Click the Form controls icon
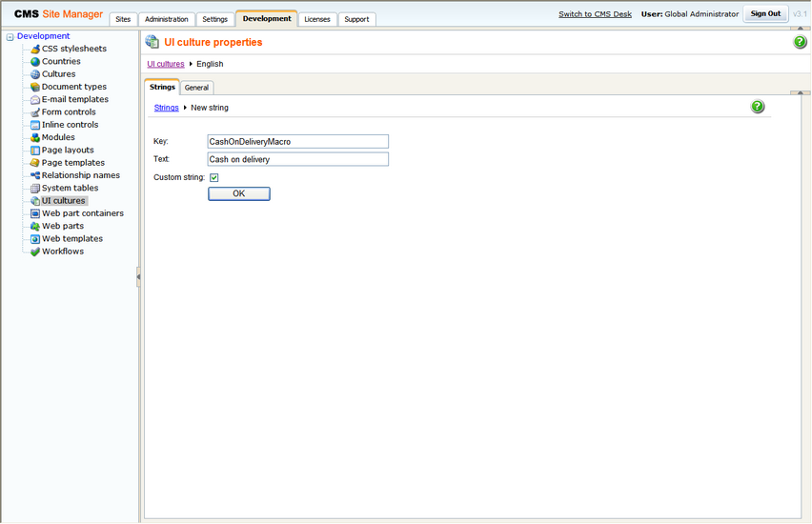This screenshot has height=524, width=812. (35, 112)
